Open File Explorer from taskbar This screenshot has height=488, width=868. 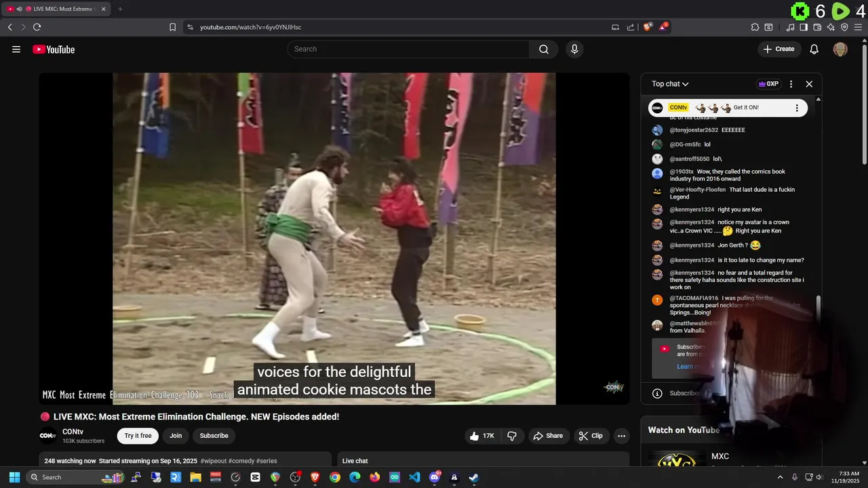point(195,477)
